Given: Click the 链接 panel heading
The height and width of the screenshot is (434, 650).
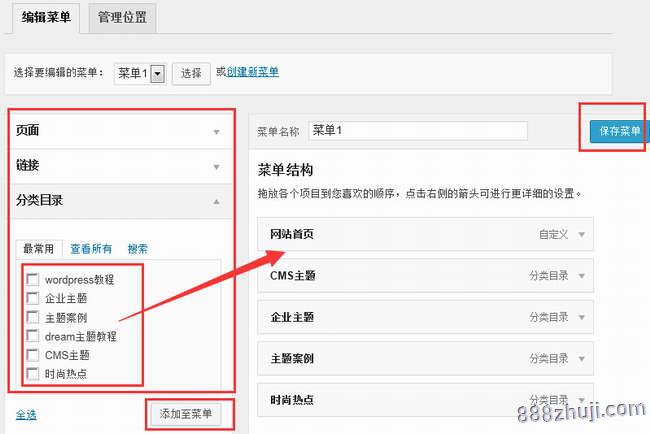Looking at the screenshot, I should [x=27, y=165].
